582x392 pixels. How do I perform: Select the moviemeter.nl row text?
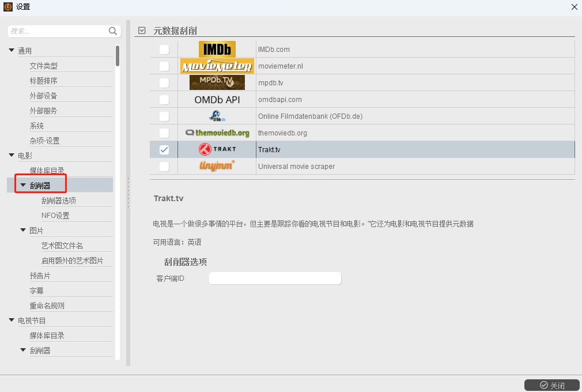(281, 66)
